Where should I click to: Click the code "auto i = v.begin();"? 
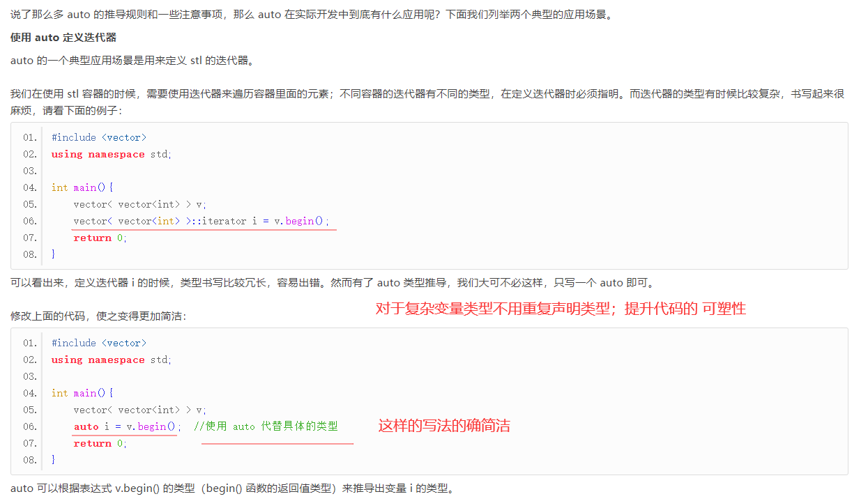click(128, 426)
